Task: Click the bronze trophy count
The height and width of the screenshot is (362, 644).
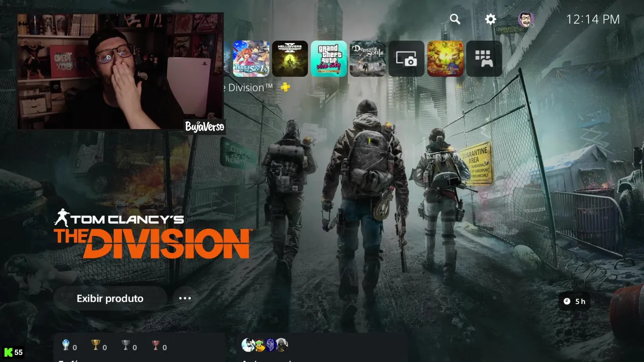Action: [x=159, y=346]
